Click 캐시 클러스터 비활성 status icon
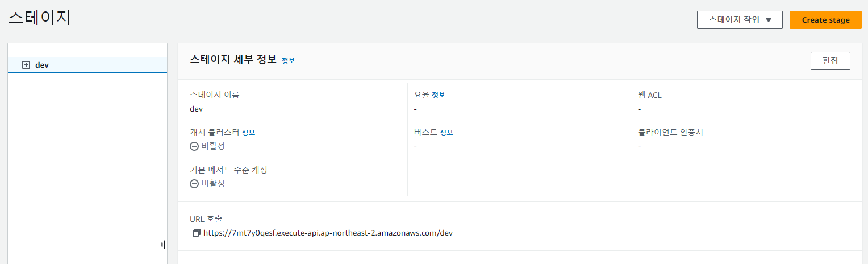868x264 pixels. click(194, 146)
